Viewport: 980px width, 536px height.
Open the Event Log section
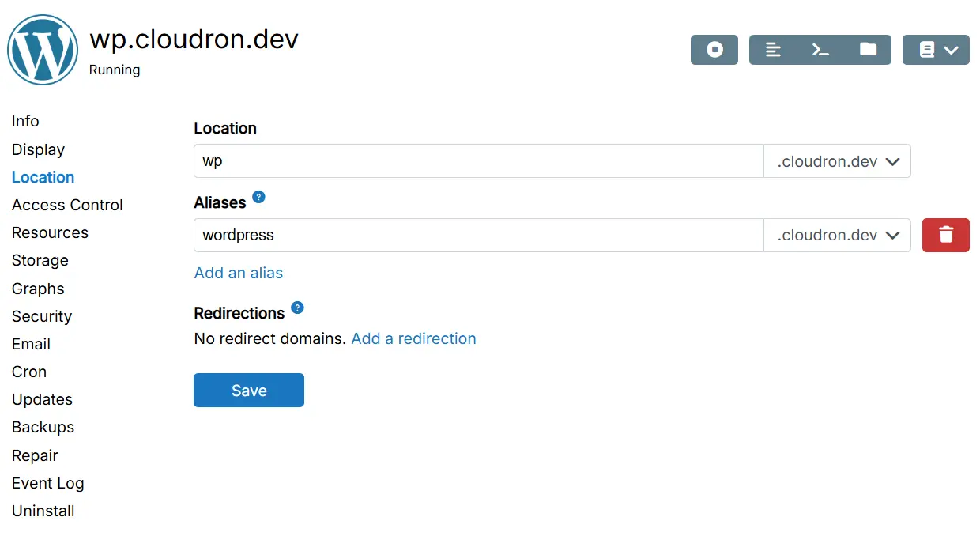click(47, 483)
